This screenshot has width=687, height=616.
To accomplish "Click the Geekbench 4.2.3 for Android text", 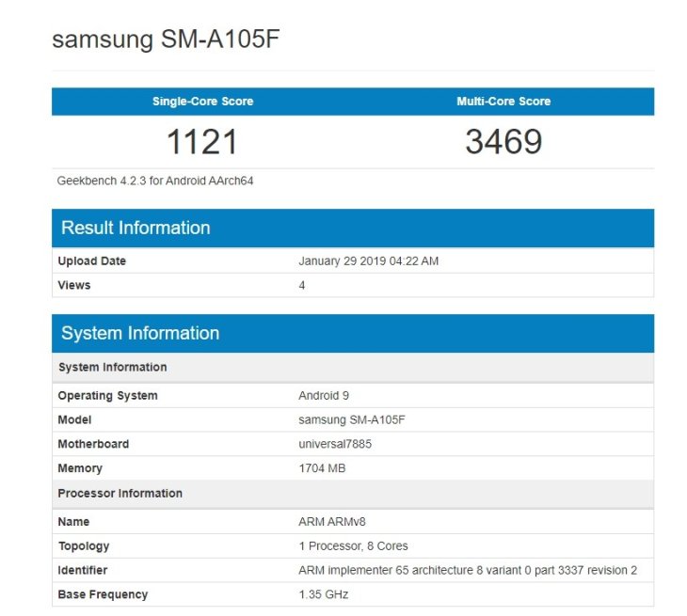I will (x=155, y=181).
